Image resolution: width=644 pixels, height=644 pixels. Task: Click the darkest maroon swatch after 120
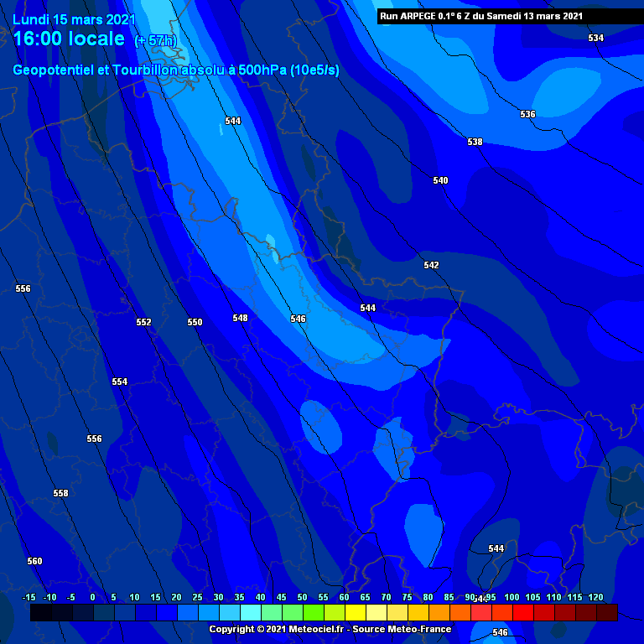[607, 613]
